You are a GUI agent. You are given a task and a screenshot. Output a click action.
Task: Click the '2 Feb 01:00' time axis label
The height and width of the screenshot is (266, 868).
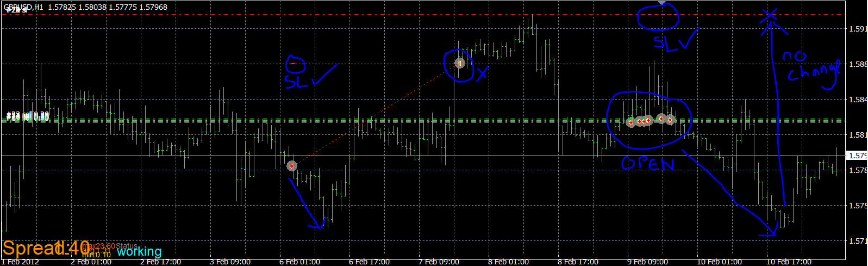coord(91,262)
